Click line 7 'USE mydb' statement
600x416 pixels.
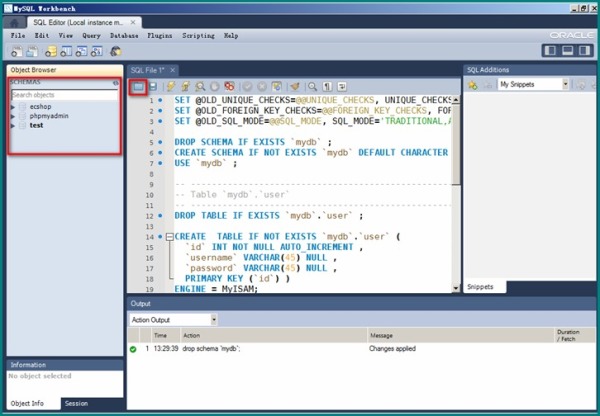[205, 163]
